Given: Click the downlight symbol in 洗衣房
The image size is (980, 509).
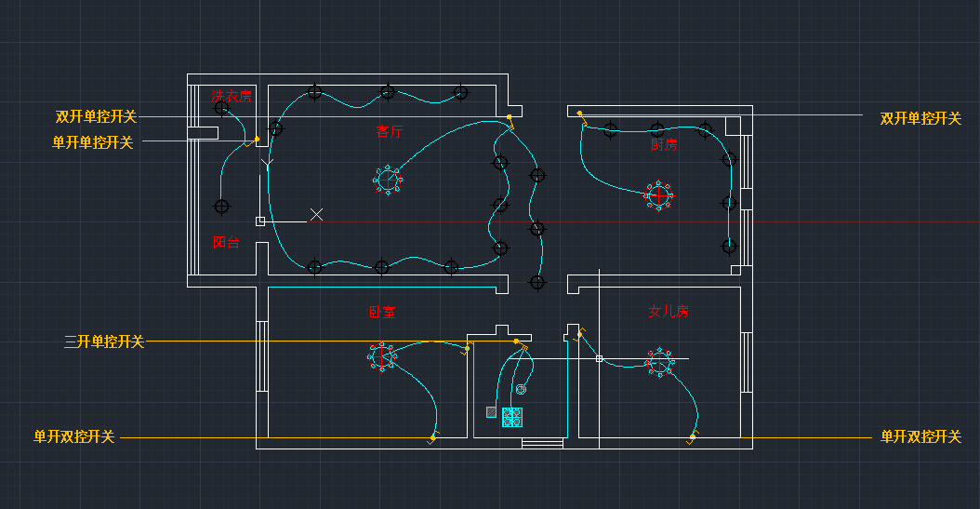Looking at the screenshot, I should [221, 108].
